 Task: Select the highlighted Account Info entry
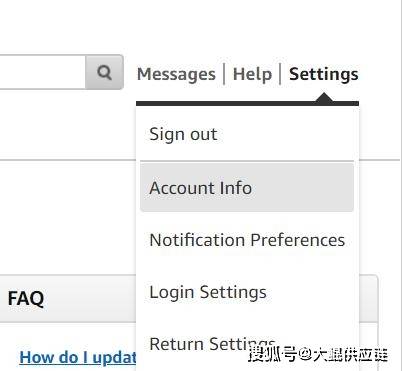tap(247, 188)
